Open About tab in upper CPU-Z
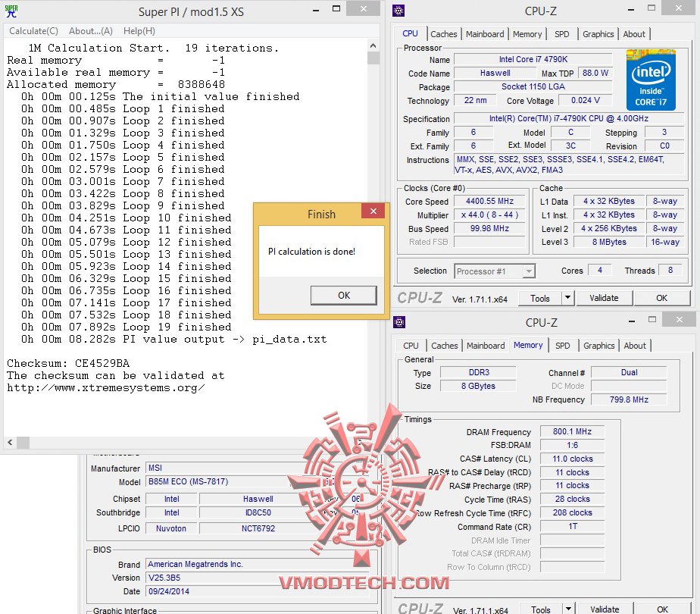This screenshot has width=700, height=614. pyautogui.click(x=634, y=34)
